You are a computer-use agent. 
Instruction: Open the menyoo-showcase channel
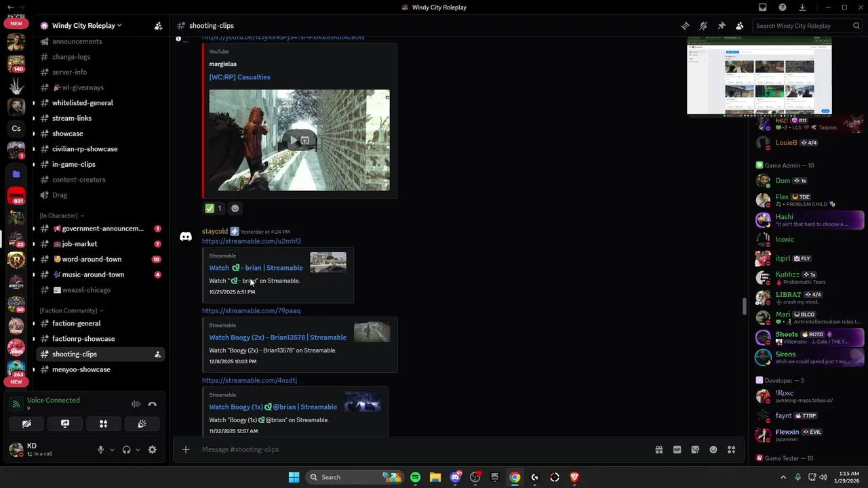click(81, 369)
